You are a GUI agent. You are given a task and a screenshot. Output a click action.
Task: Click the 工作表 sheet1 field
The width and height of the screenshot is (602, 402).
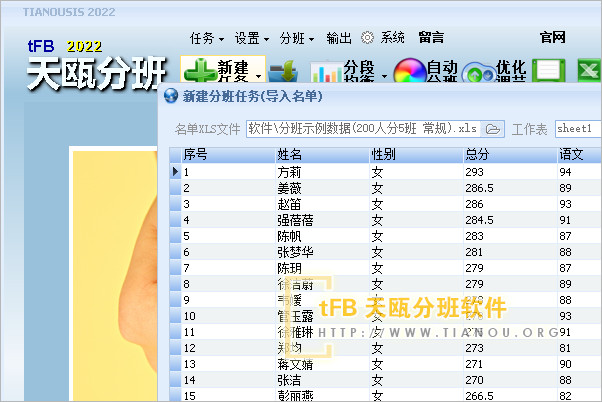578,129
